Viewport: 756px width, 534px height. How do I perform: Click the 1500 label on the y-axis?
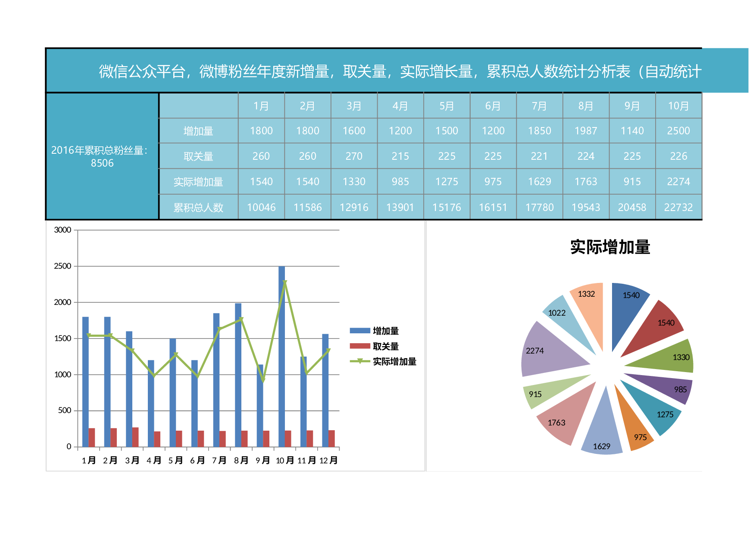tap(62, 338)
